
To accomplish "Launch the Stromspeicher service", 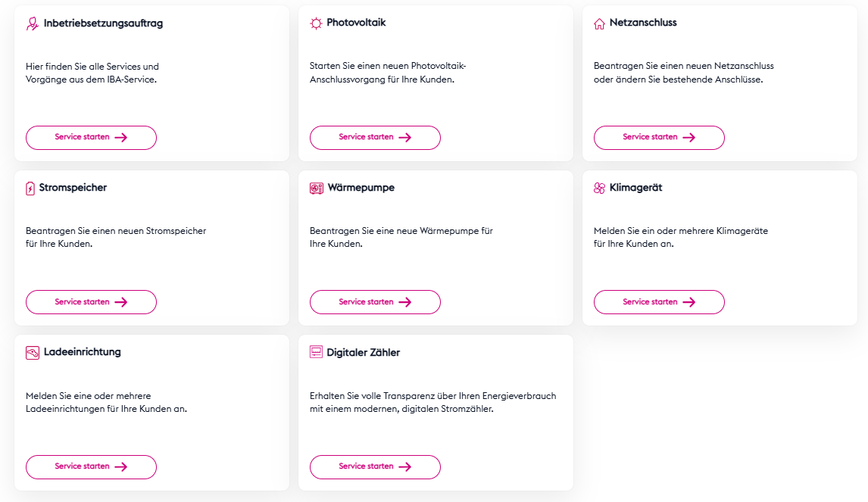I will point(91,302).
